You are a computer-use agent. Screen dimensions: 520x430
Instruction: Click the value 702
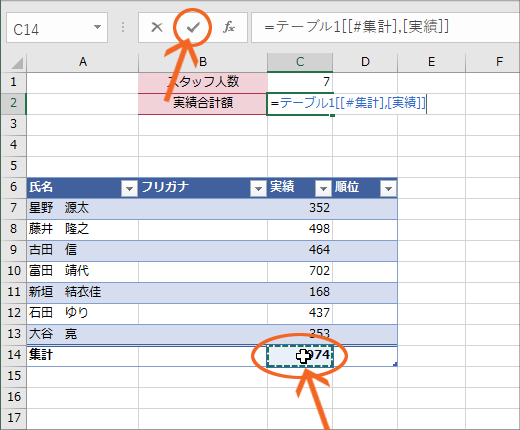[x=319, y=271]
